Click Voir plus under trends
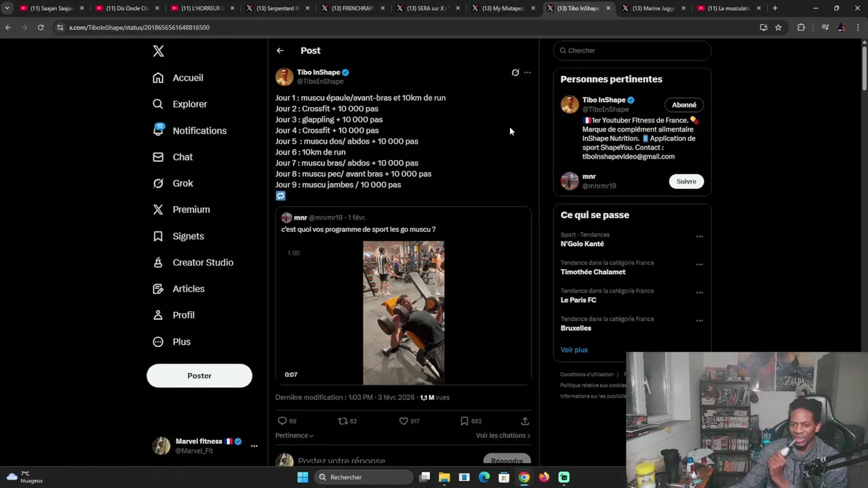 point(574,350)
